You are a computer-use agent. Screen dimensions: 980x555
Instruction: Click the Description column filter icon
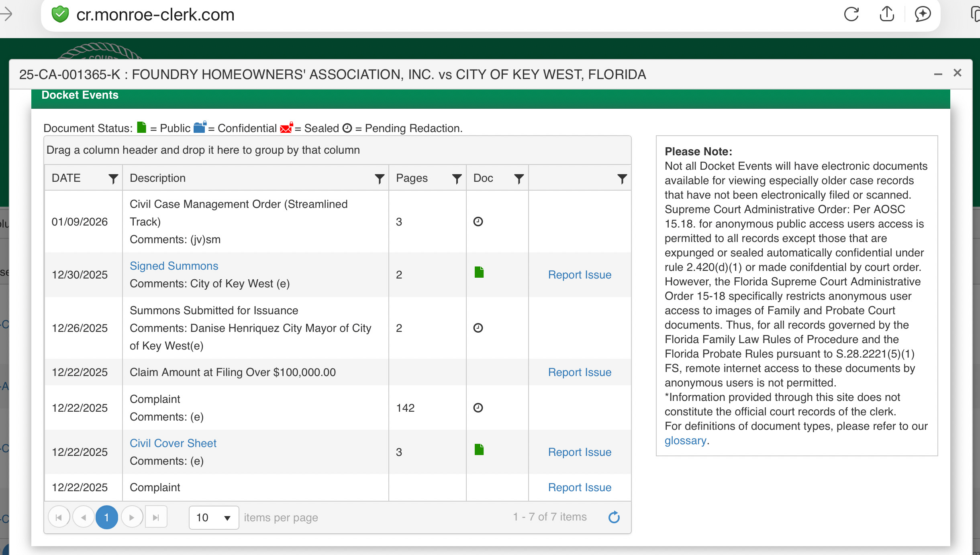tap(379, 179)
